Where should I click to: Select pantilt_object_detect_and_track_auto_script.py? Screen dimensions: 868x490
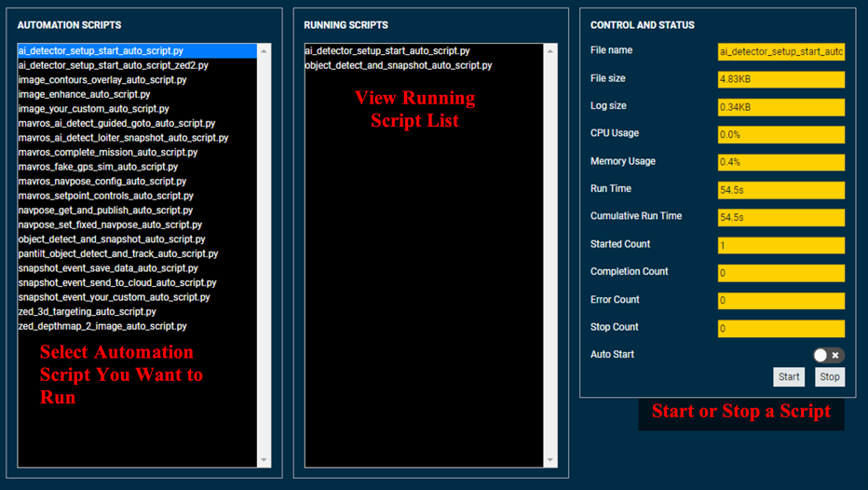[137, 253]
